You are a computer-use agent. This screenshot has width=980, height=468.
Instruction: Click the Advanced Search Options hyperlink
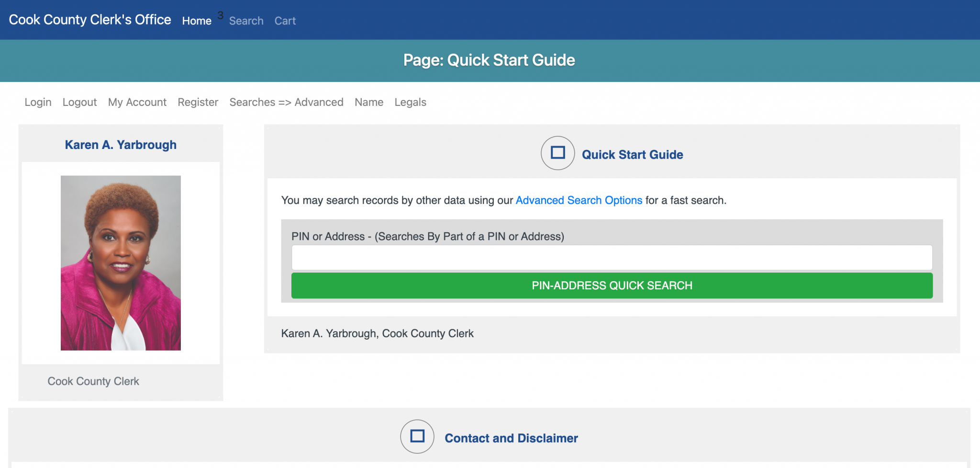(x=579, y=200)
